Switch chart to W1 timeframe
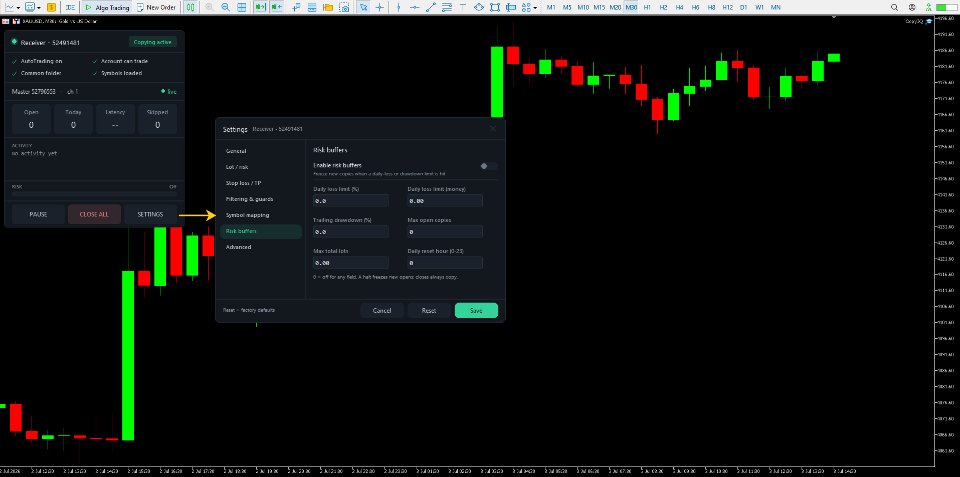960x477 pixels. (759, 7)
